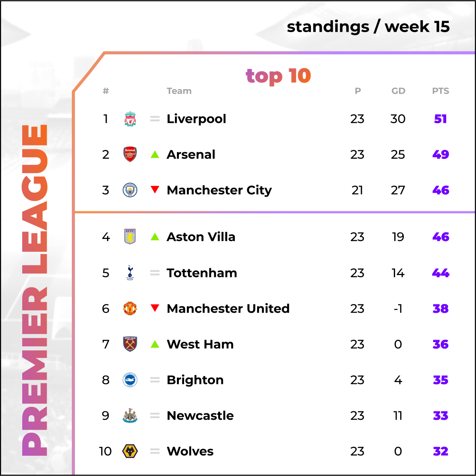This screenshot has width=476, height=476.
Task: Click the Arsenal club crest
Action: coord(130,155)
